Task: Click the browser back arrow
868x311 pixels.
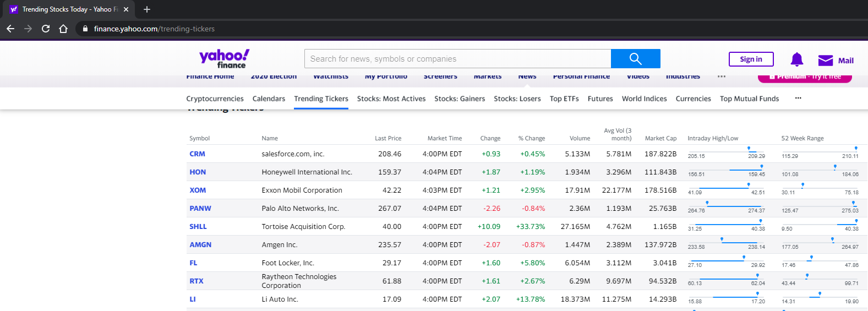Action: tap(10, 29)
